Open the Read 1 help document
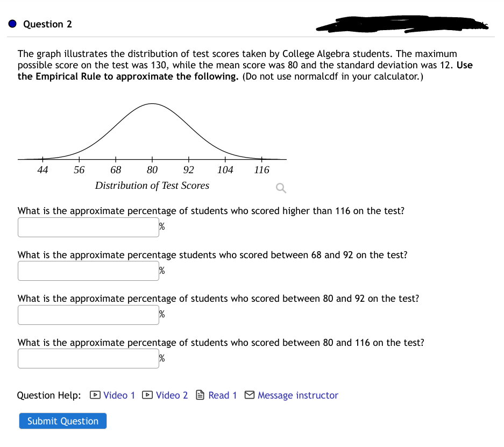 [222, 395]
